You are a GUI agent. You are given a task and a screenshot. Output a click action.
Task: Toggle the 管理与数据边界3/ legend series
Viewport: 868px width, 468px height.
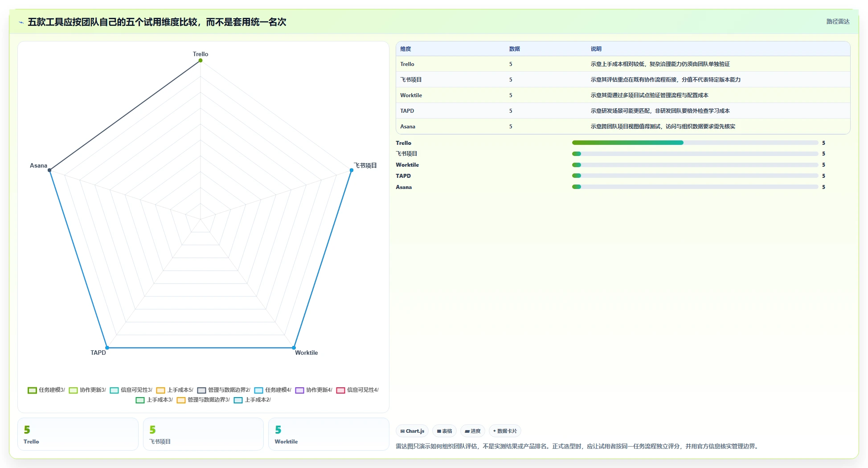click(x=203, y=400)
